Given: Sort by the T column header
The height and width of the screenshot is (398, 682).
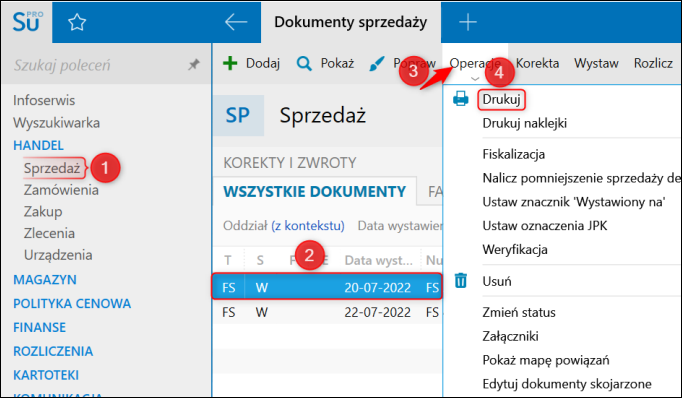Looking at the screenshot, I should (x=228, y=260).
